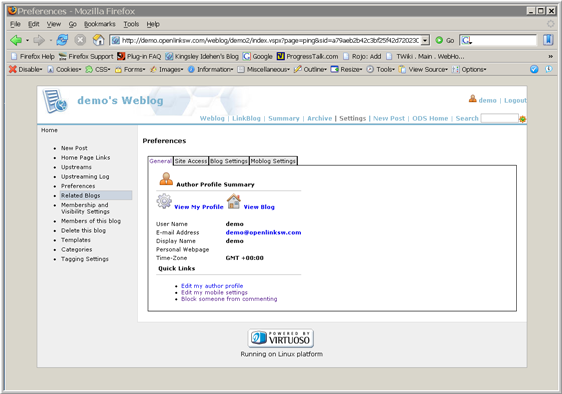Open the Disable developer toolbar menu
The width and height of the screenshot is (562, 394).
pos(25,69)
